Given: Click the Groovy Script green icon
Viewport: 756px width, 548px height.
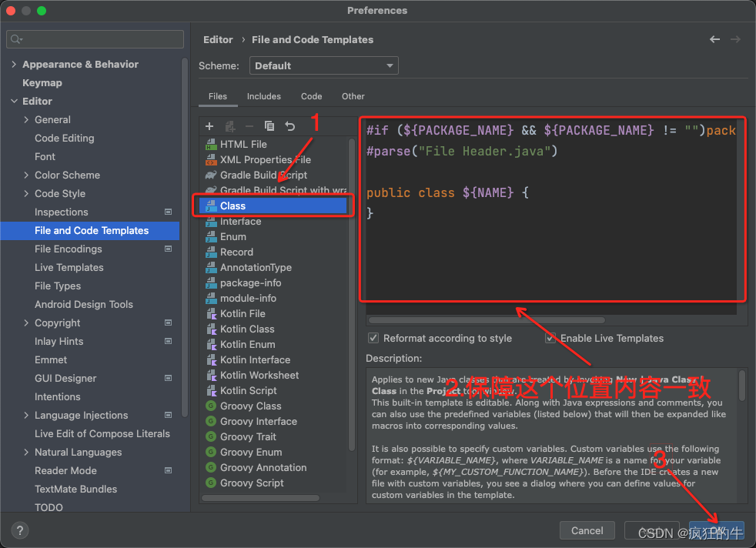Looking at the screenshot, I should (x=211, y=483).
